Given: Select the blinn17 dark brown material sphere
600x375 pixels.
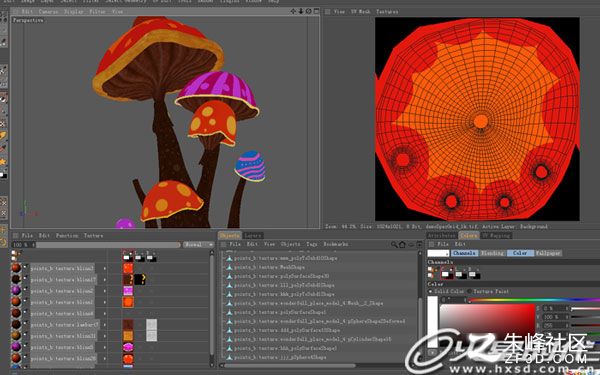Looking at the screenshot, I should (x=16, y=280).
